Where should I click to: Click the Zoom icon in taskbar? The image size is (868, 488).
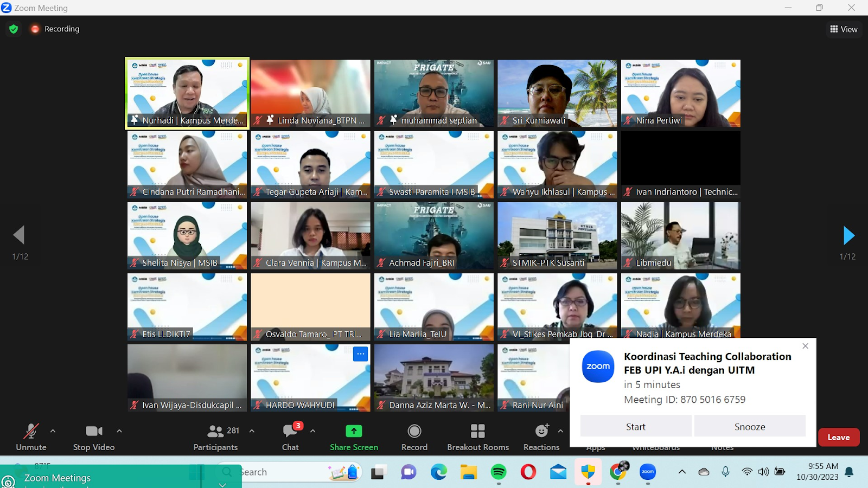tap(648, 472)
